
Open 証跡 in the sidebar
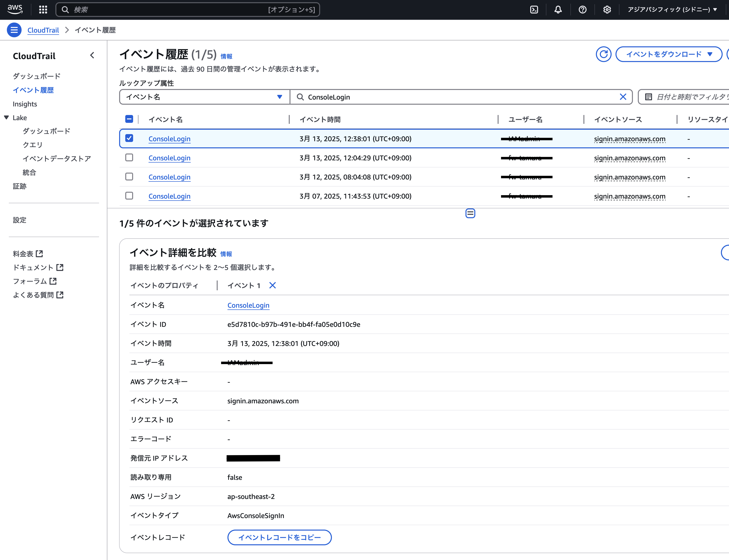tap(20, 186)
